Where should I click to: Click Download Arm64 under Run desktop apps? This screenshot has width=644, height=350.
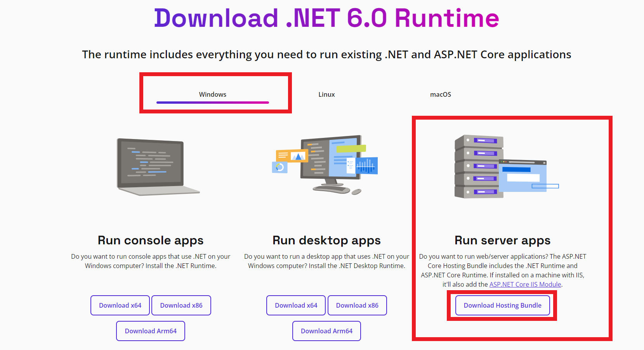pyautogui.click(x=326, y=331)
